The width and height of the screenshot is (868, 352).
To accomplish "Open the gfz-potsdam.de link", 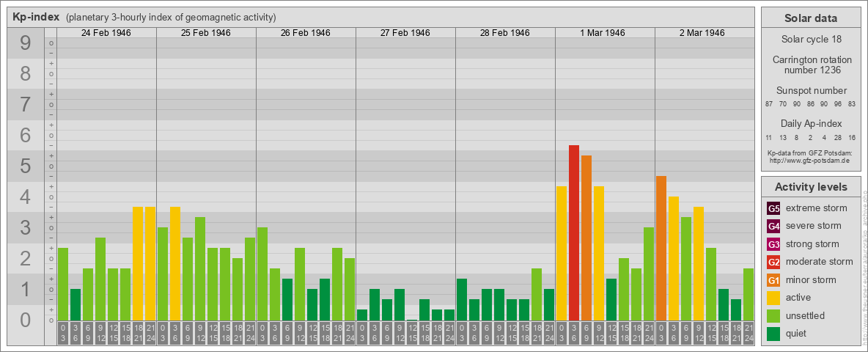I will coord(809,161).
